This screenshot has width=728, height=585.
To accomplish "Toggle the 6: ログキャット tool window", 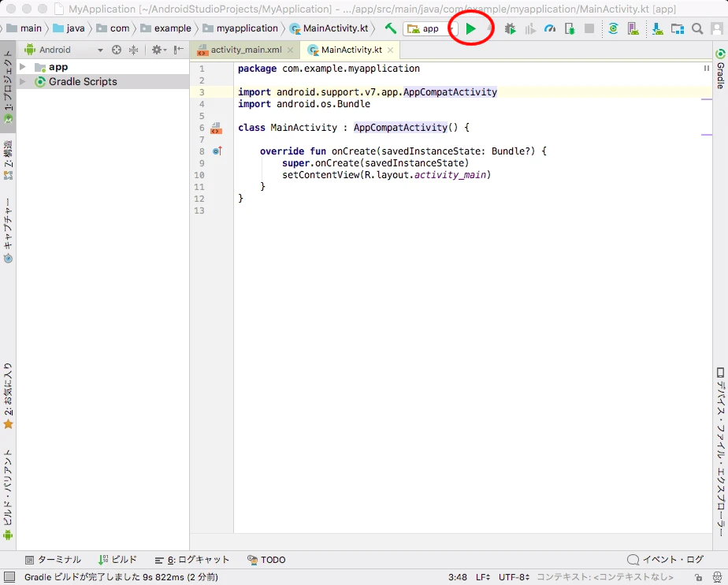I will click(x=192, y=560).
